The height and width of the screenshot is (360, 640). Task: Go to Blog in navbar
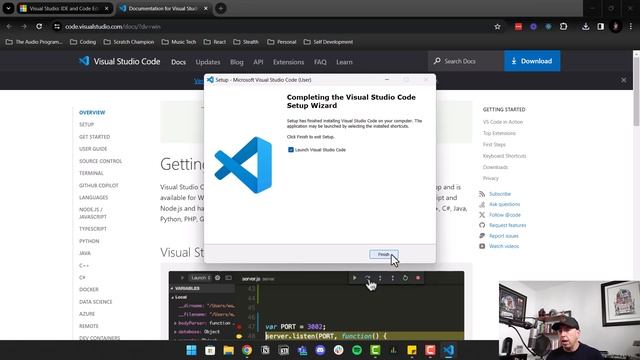pyautogui.click(x=237, y=62)
